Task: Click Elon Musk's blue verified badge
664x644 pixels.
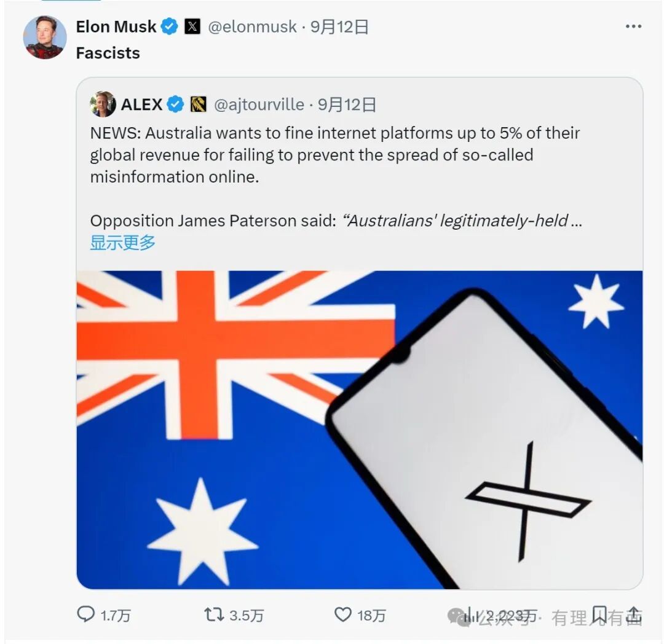Action: [x=169, y=27]
